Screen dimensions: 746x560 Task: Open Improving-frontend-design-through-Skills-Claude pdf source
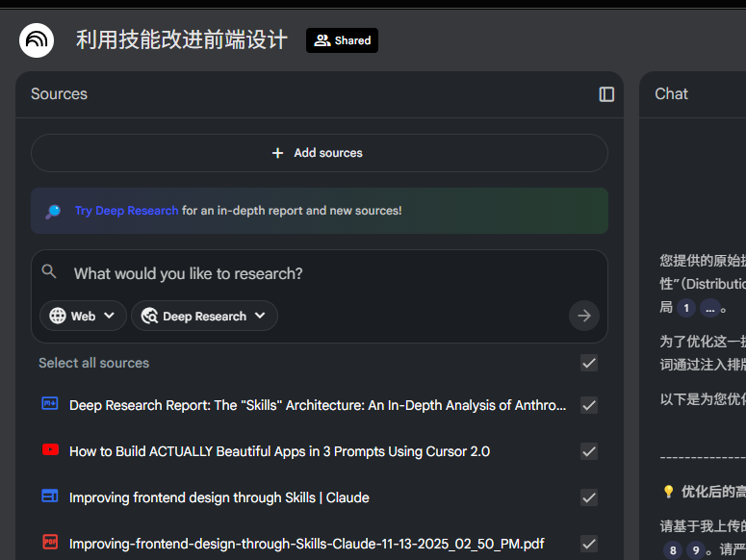point(307,544)
